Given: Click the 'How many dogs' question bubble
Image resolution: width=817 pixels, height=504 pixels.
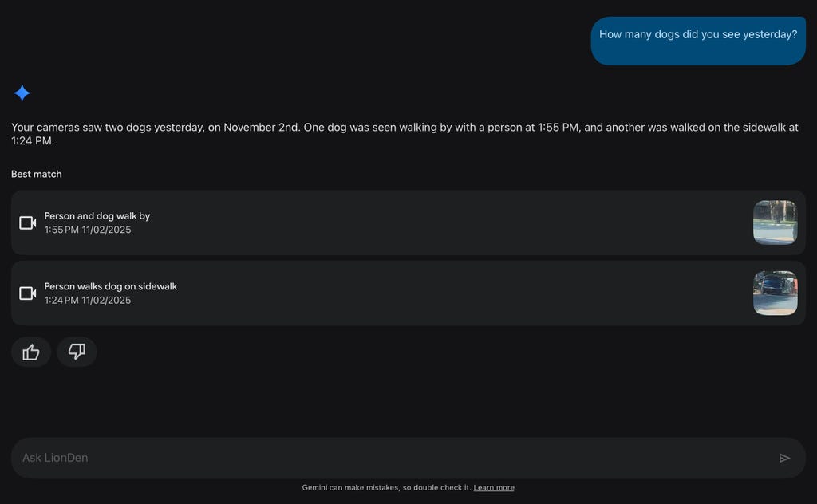Looking at the screenshot, I should click(x=698, y=35).
